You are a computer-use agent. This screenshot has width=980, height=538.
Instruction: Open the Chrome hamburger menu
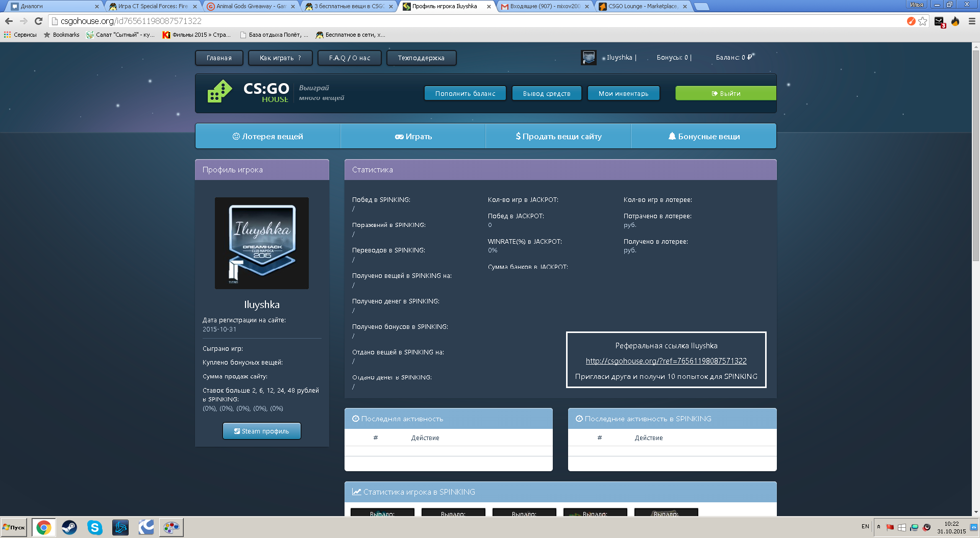click(x=972, y=21)
